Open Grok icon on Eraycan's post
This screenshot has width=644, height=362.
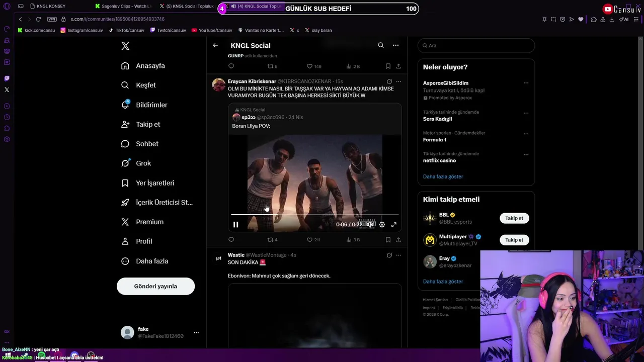[x=389, y=81]
